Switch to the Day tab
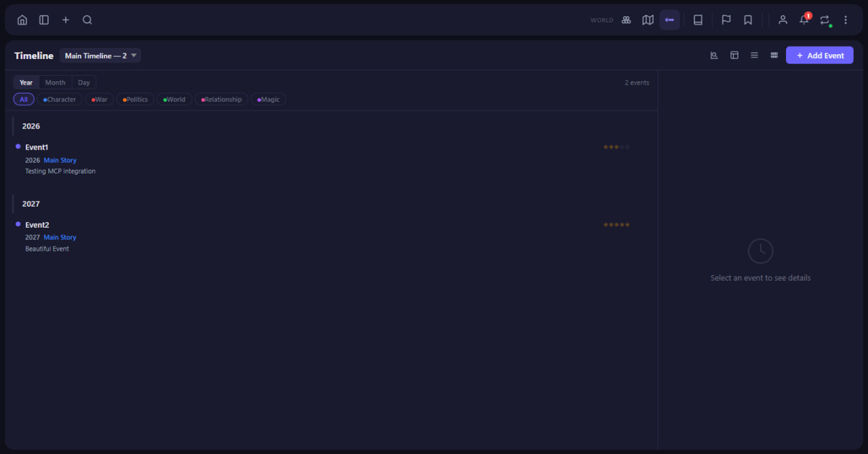Screen dimensions: 868x454 click(x=84, y=83)
